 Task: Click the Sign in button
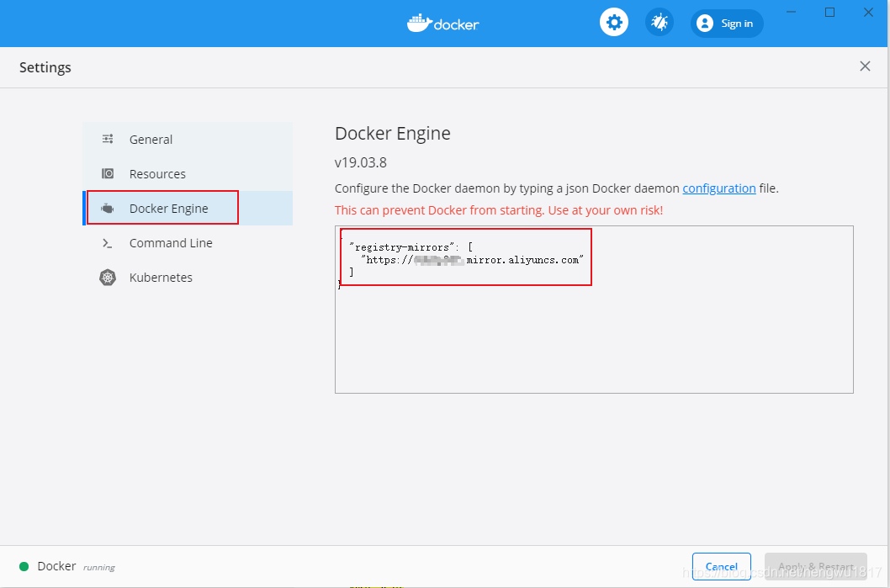(727, 24)
